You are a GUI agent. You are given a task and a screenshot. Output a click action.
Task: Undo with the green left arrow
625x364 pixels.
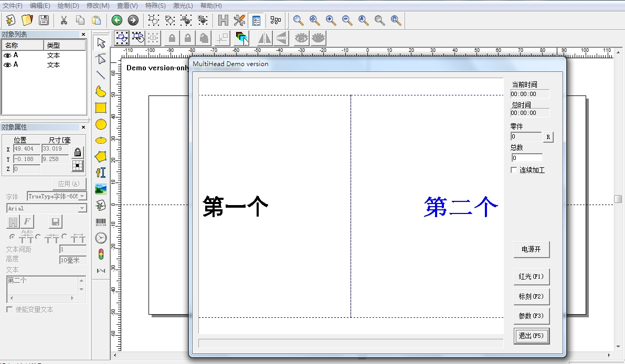click(x=117, y=20)
